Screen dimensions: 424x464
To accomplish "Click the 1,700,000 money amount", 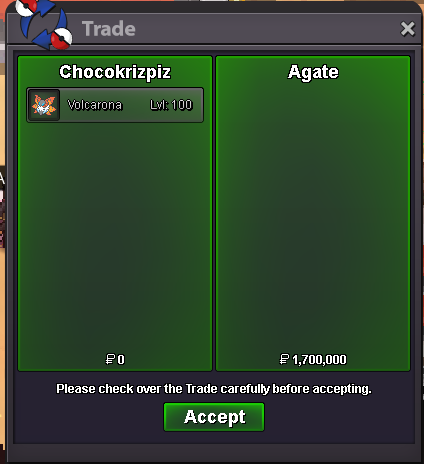I will point(319,360).
